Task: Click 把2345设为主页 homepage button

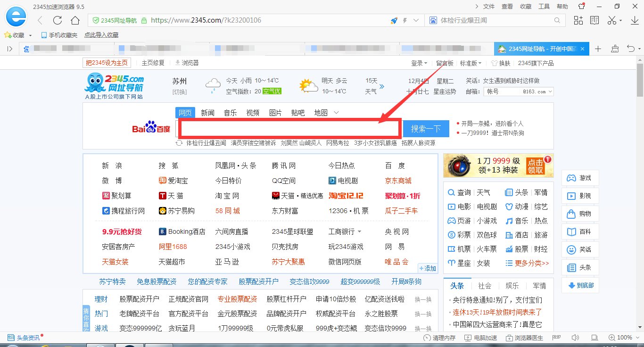Action: pyautogui.click(x=107, y=62)
